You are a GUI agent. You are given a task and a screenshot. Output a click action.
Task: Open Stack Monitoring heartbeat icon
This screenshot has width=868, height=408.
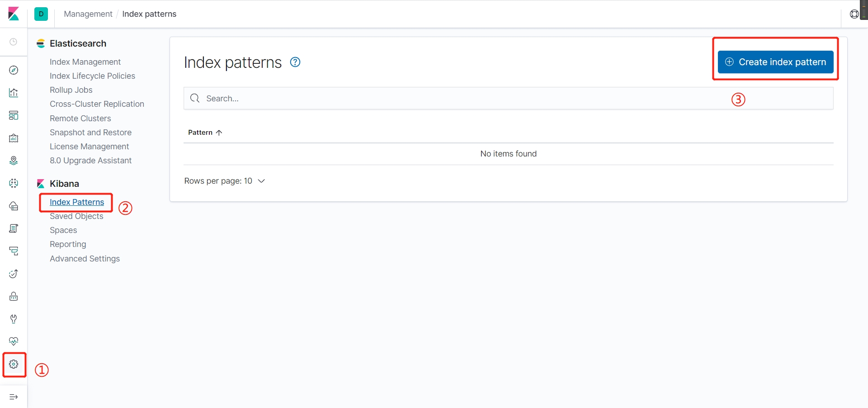14,342
